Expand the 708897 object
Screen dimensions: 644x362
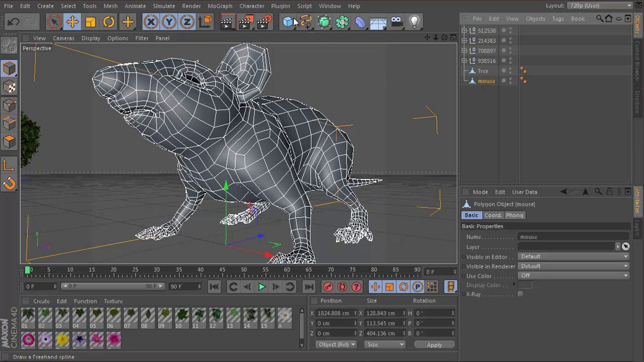pyautogui.click(x=464, y=51)
